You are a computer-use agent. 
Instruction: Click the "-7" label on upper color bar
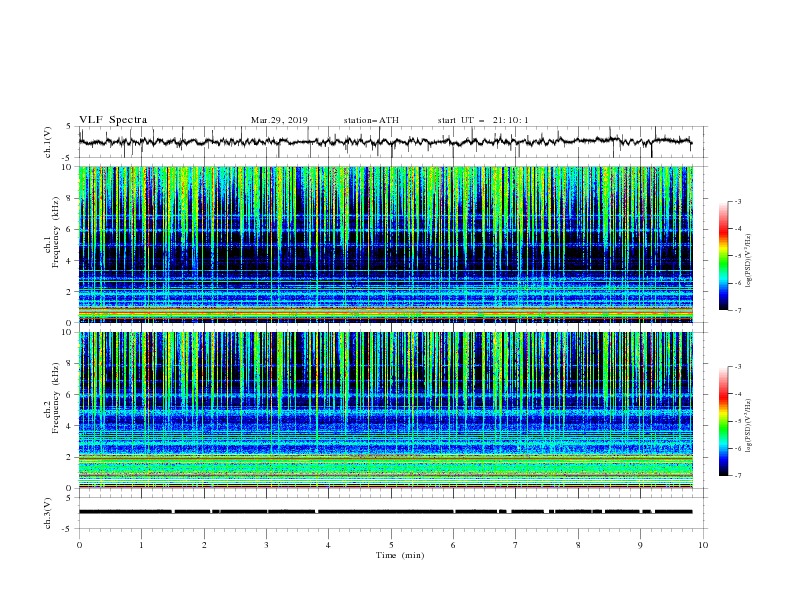pos(737,310)
